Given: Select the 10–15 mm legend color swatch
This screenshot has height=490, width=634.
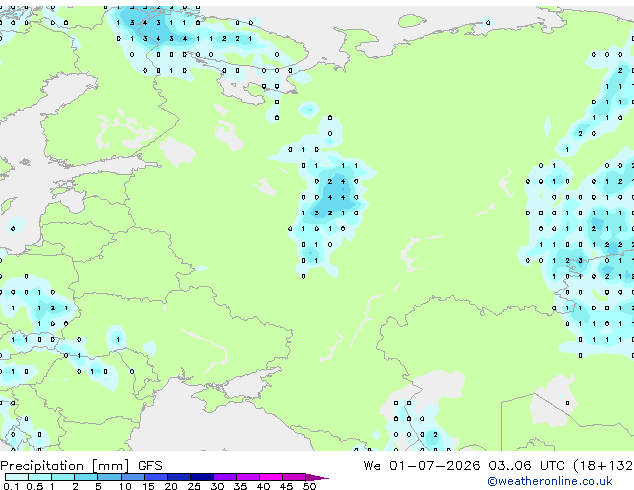Looking at the screenshot, I should (x=133, y=477).
